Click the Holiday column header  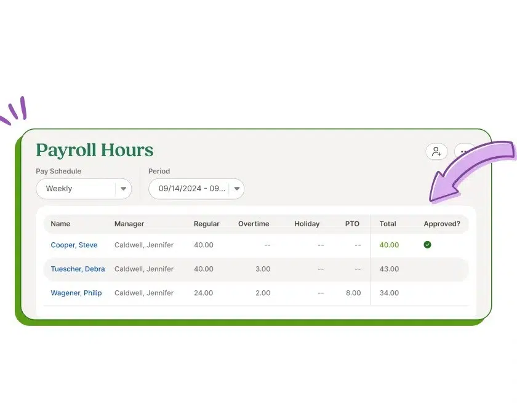pyautogui.click(x=307, y=224)
